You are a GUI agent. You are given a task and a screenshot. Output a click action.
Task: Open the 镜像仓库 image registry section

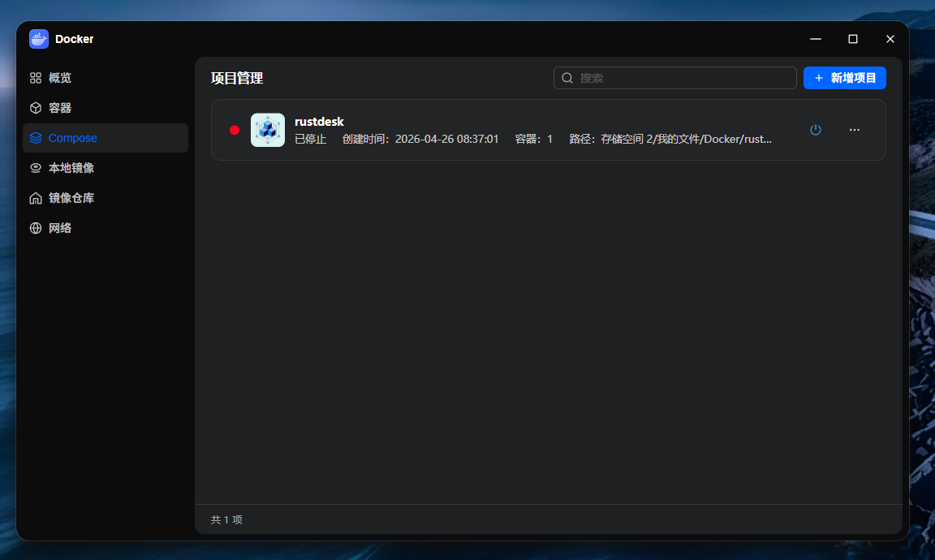[105, 198]
